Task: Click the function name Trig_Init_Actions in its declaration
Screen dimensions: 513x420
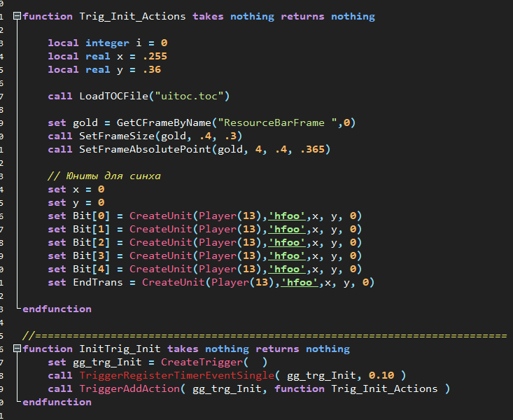Action: tap(132, 16)
